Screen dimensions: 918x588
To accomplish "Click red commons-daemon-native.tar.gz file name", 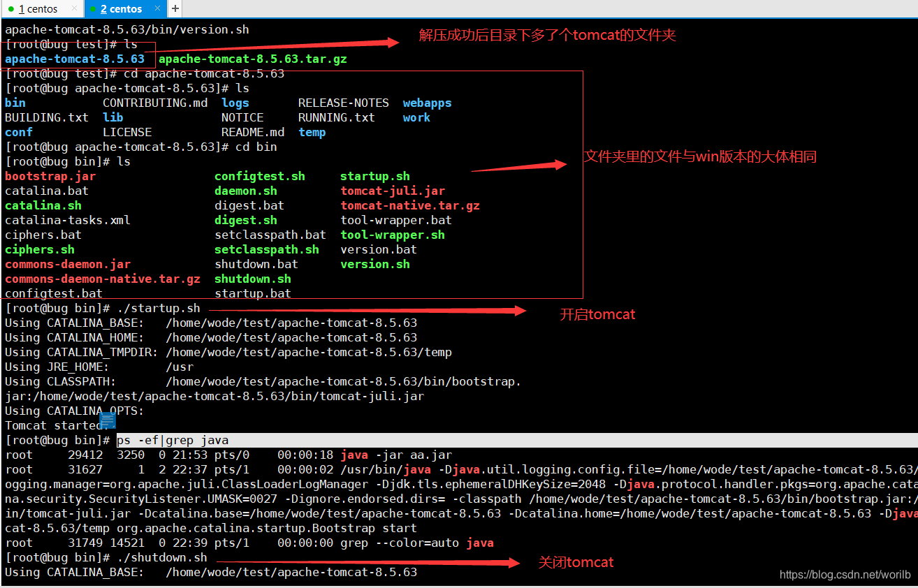I will click(103, 279).
